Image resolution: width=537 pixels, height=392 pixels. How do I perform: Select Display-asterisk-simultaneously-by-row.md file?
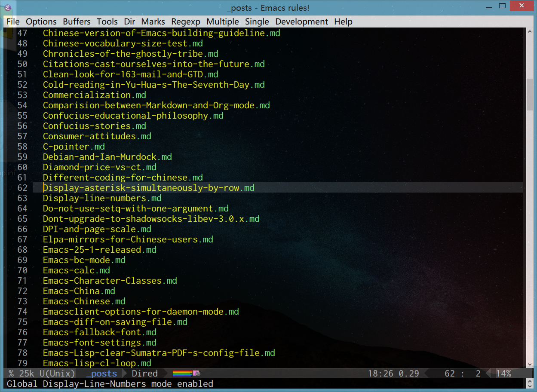tap(149, 188)
